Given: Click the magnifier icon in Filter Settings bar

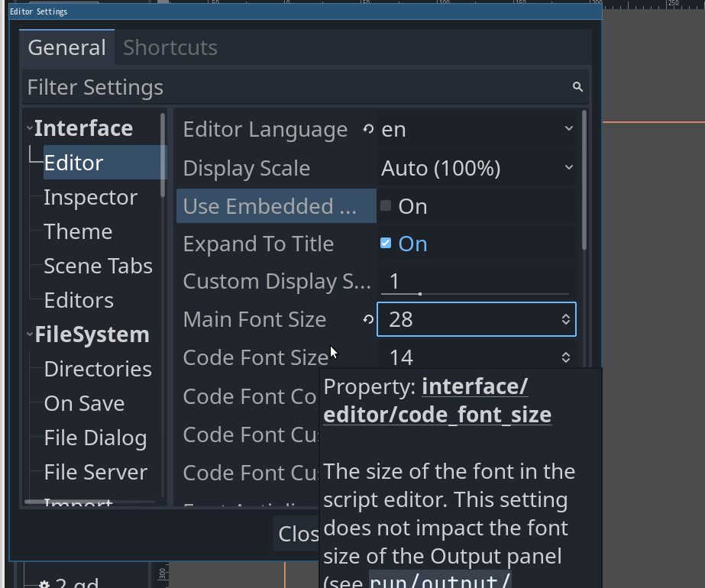Looking at the screenshot, I should [578, 86].
